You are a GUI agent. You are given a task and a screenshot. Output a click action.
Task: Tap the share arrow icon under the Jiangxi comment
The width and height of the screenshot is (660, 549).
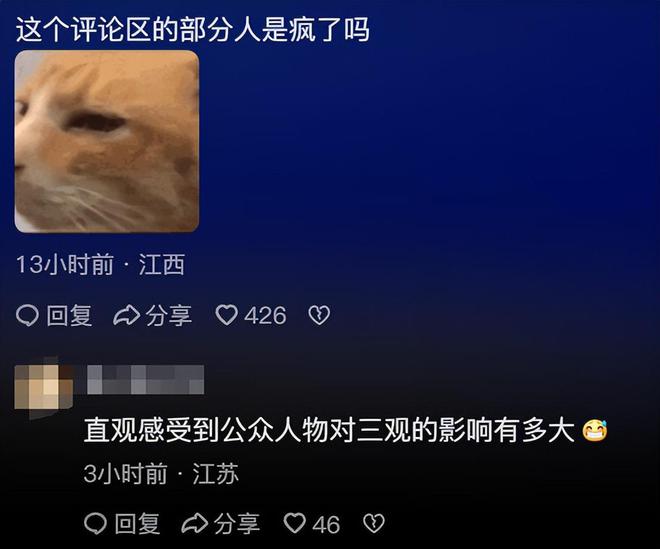pyautogui.click(x=127, y=315)
